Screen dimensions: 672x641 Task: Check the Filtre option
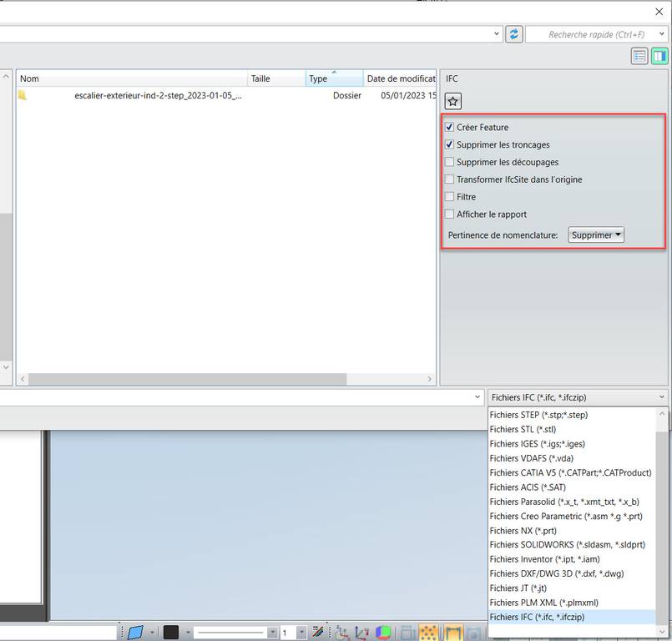click(x=449, y=197)
